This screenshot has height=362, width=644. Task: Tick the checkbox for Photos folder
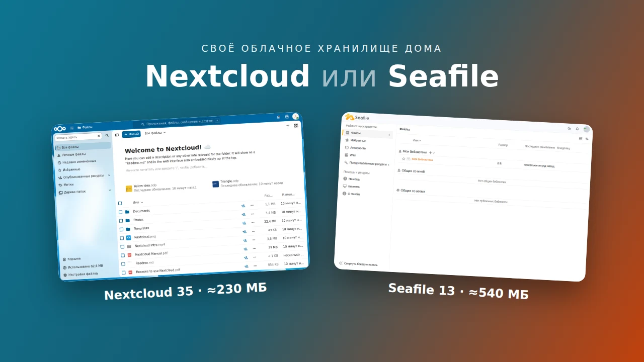(121, 221)
